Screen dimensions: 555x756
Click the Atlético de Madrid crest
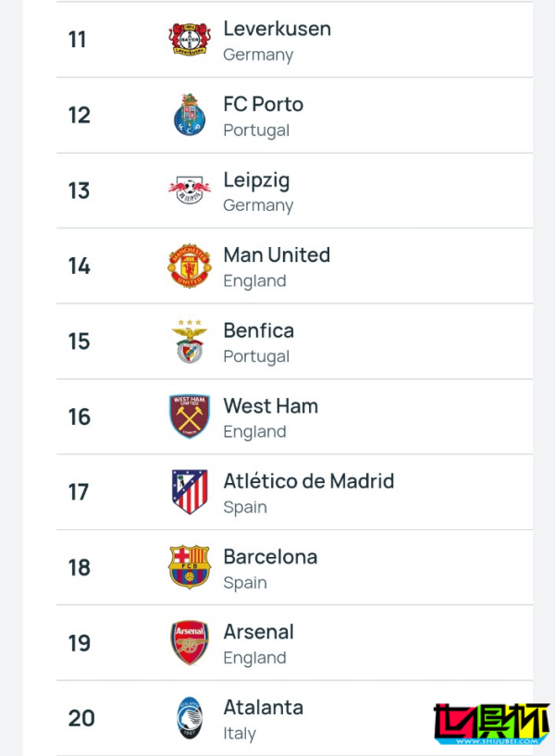point(190,492)
